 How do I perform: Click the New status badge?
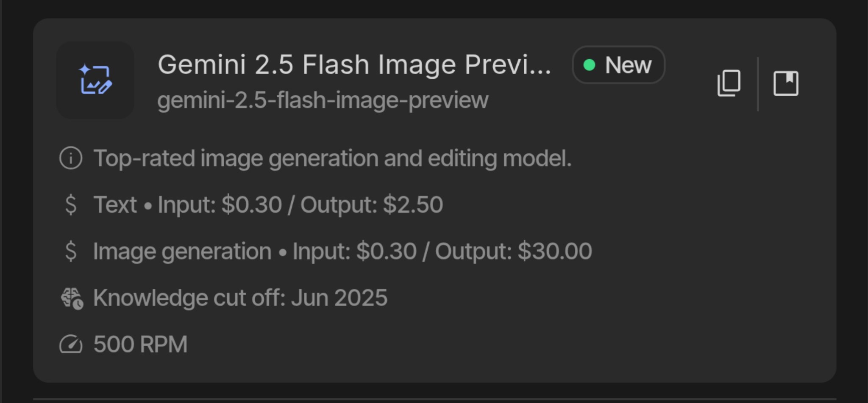pyautogui.click(x=618, y=65)
